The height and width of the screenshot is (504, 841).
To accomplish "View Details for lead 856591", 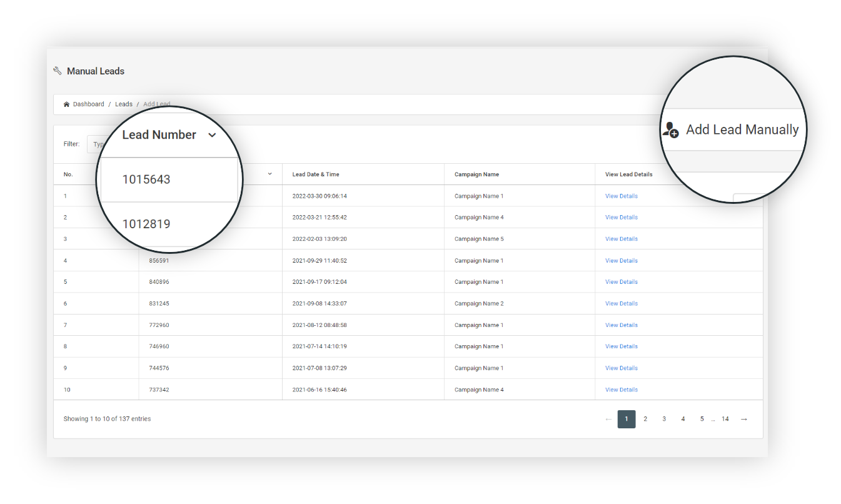I will [621, 261].
